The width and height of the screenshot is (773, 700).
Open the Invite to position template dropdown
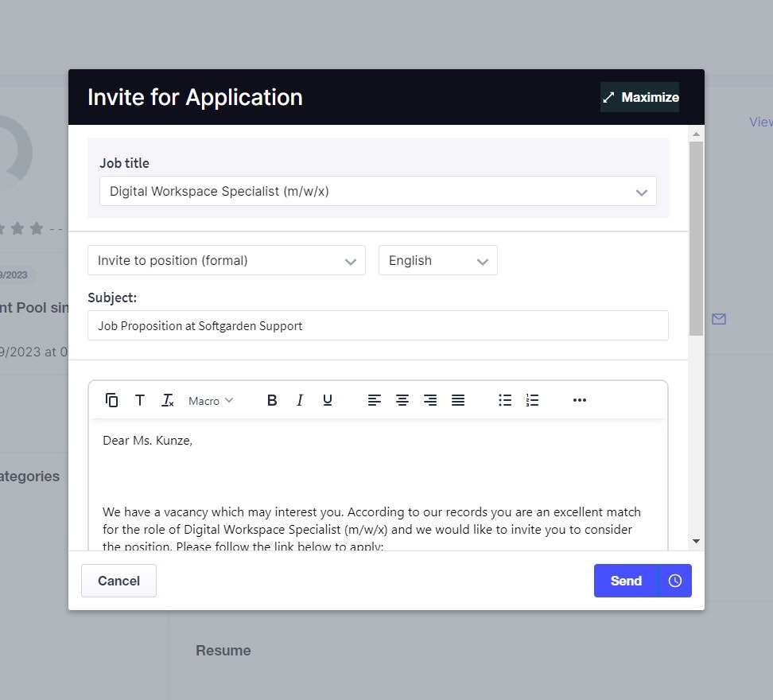point(226,261)
